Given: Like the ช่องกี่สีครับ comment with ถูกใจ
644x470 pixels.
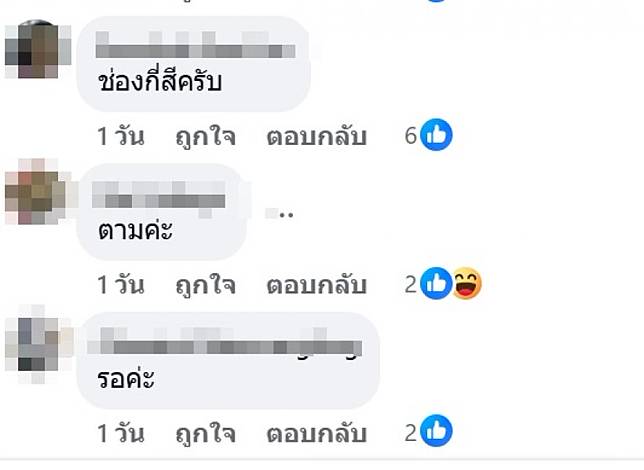Looking at the screenshot, I should click(205, 136).
